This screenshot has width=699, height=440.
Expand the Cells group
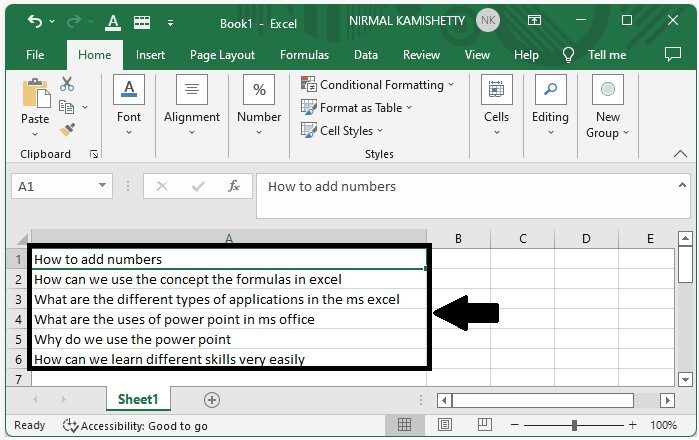497,106
